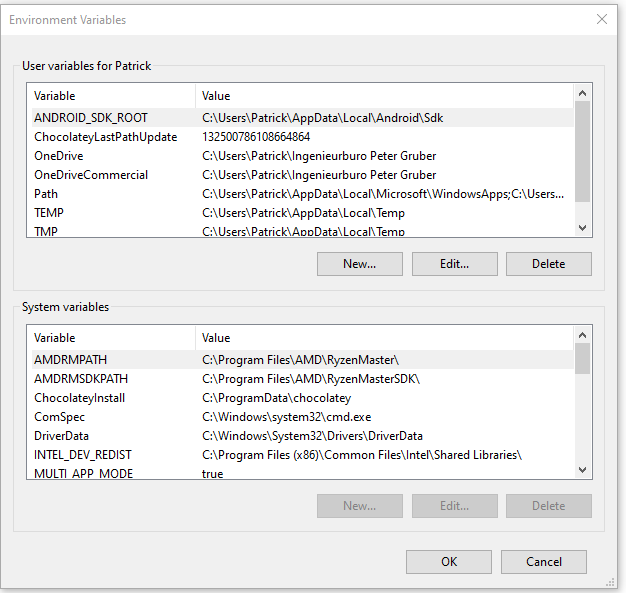Image resolution: width=626 pixels, height=593 pixels.
Task: Select the ANDROID_SDK_ROOT user variable
Action: coord(303,118)
